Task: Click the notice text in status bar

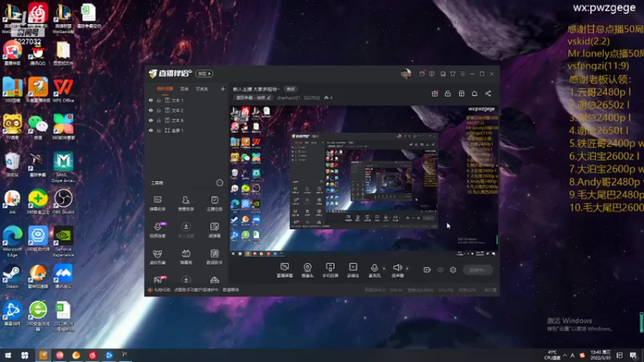Action: (x=196, y=290)
